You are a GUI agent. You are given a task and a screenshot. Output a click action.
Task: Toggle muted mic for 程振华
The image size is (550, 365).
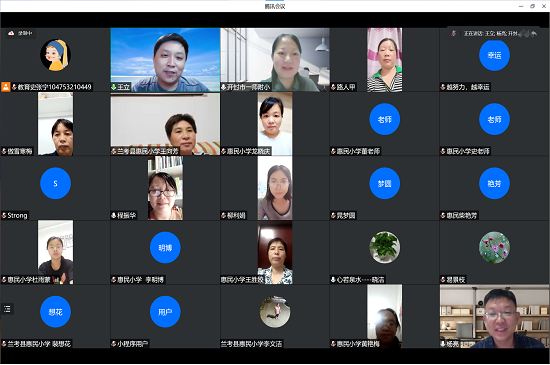point(114,215)
